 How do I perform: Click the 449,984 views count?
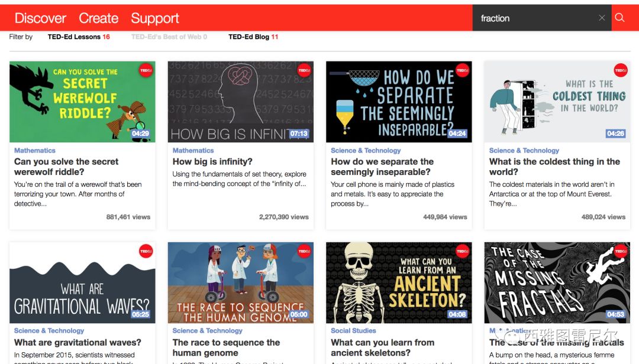[444, 217]
